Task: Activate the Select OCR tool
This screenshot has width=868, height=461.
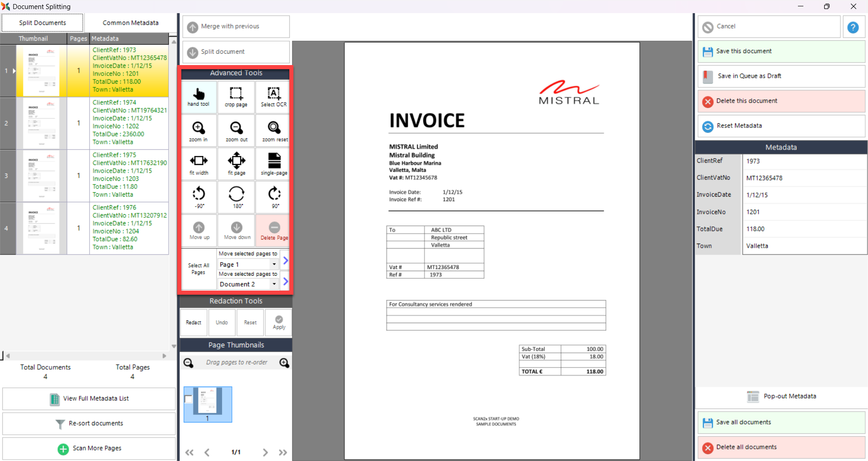Action: pos(274,97)
